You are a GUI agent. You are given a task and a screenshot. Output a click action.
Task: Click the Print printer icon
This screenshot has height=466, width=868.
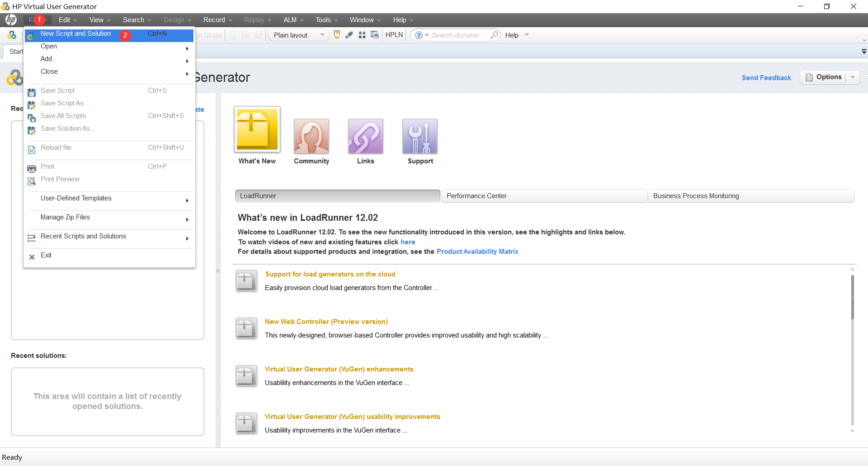click(32, 168)
